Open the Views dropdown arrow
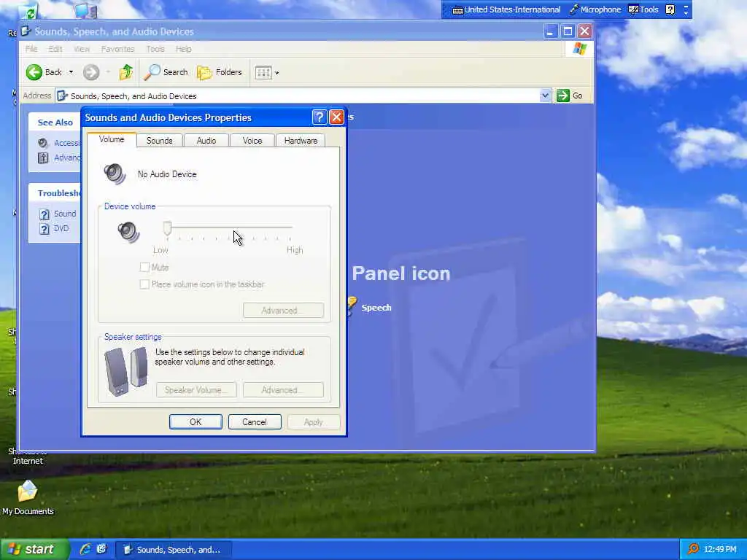Viewport: 747px width, 560px height. click(x=277, y=73)
